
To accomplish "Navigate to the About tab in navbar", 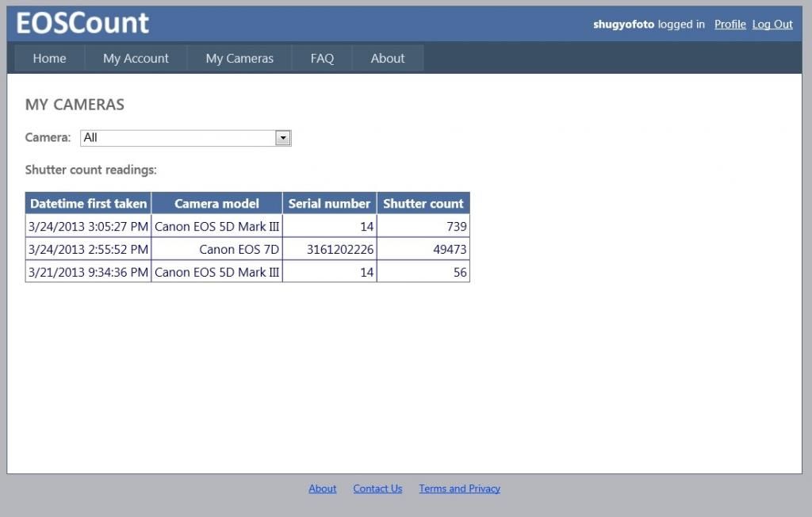I will pos(388,58).
